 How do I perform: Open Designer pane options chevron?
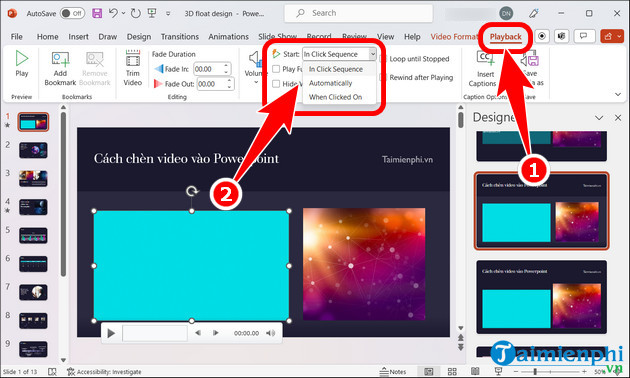[599, 118]
